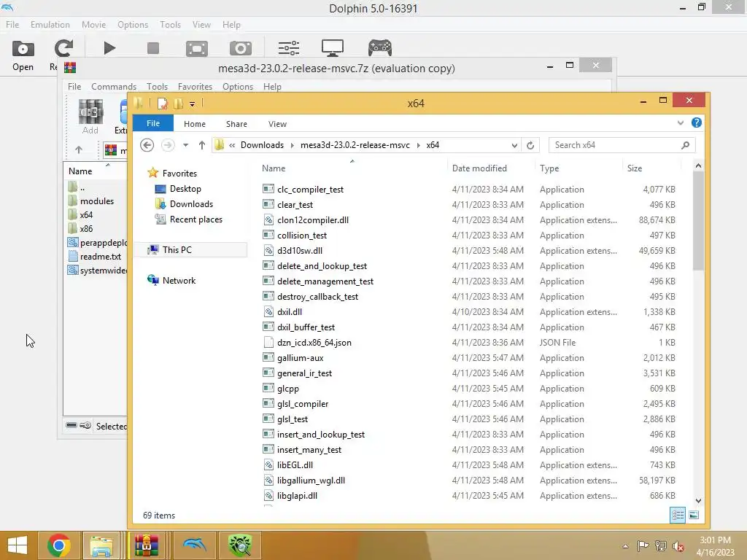Open Explorer's Home ribbon tab
The width and height of the screenshot is (747, 560).
point(194,124)
